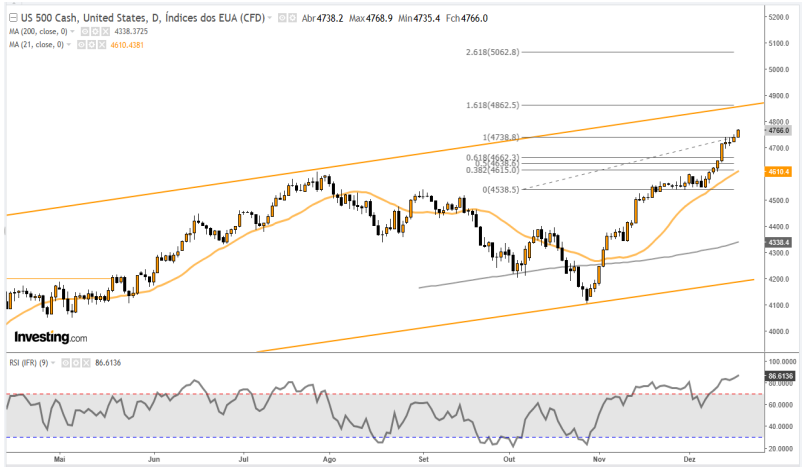
Task: Select the 0(4538.5) Fibonacci level label
Action: point(500,189)
